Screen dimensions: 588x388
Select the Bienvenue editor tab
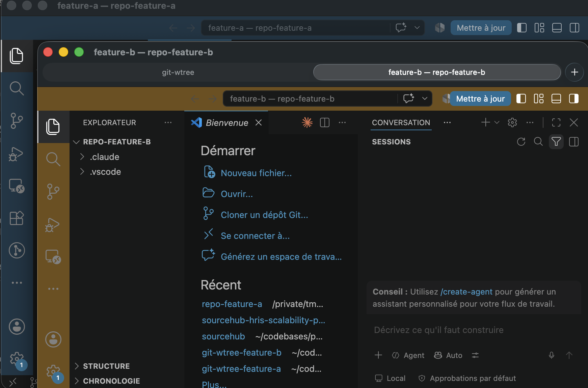coord(227,123)
